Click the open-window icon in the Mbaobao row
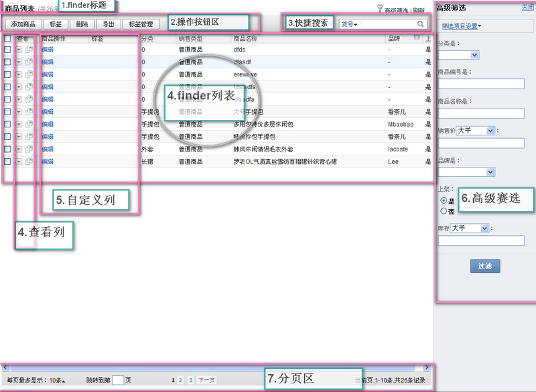Screen dimensions: 536x392 click(x=29, y=124)
